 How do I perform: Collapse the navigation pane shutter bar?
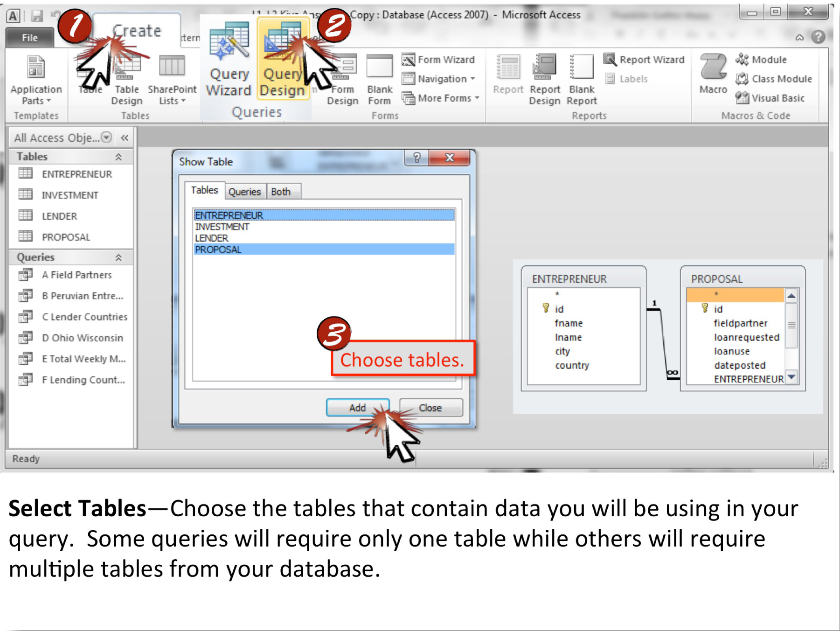(x=125, y=138)
